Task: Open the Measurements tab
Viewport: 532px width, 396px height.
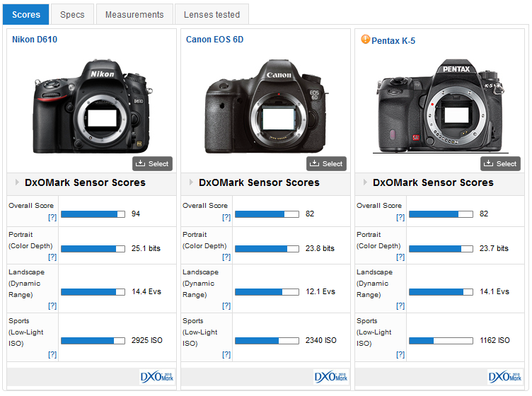Action: 134,14
